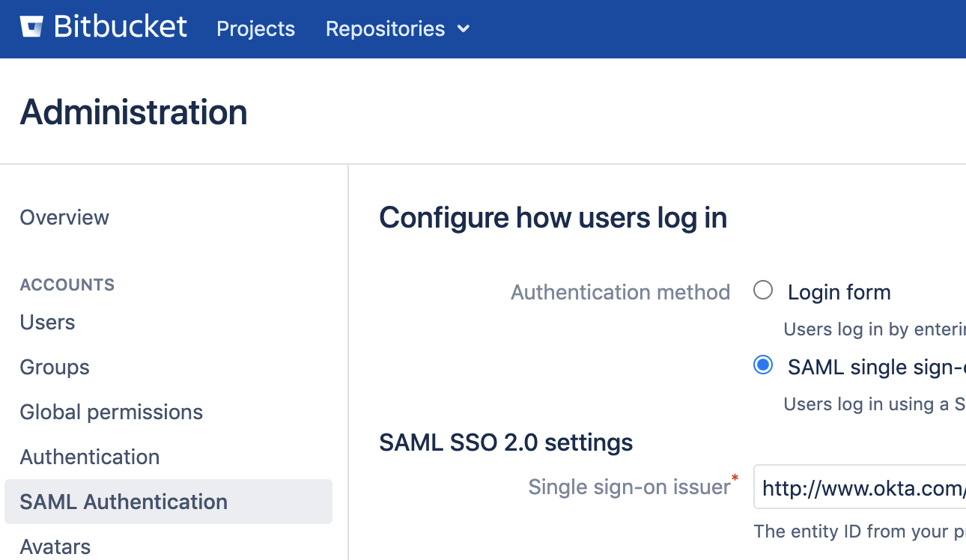Open the Projects menu item

pos(255,28)
